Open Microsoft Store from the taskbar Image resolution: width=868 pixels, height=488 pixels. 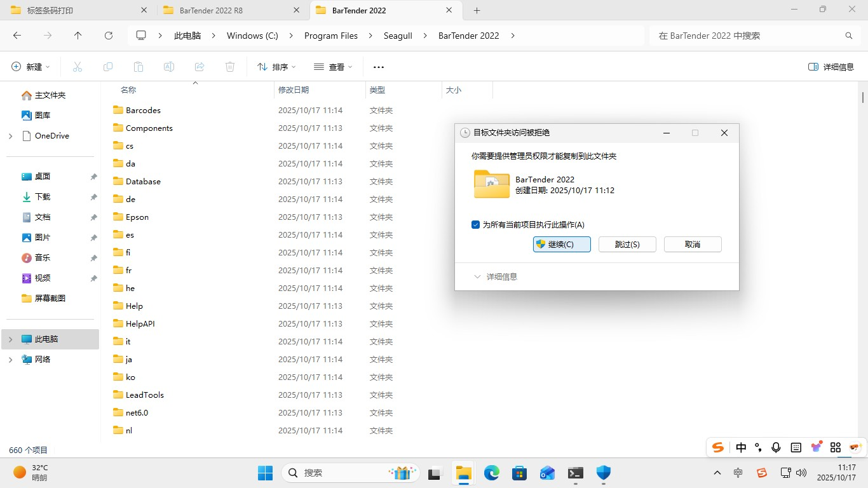tap(520, 473)
